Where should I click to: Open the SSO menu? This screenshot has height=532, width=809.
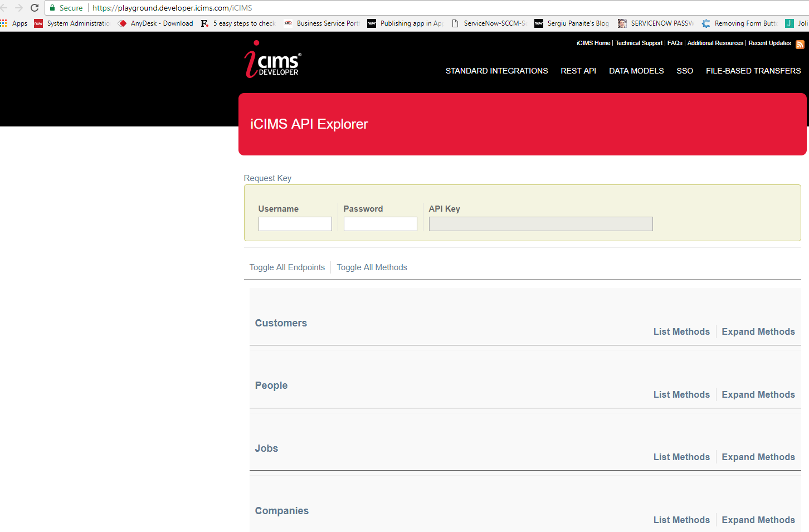(685, 71)
